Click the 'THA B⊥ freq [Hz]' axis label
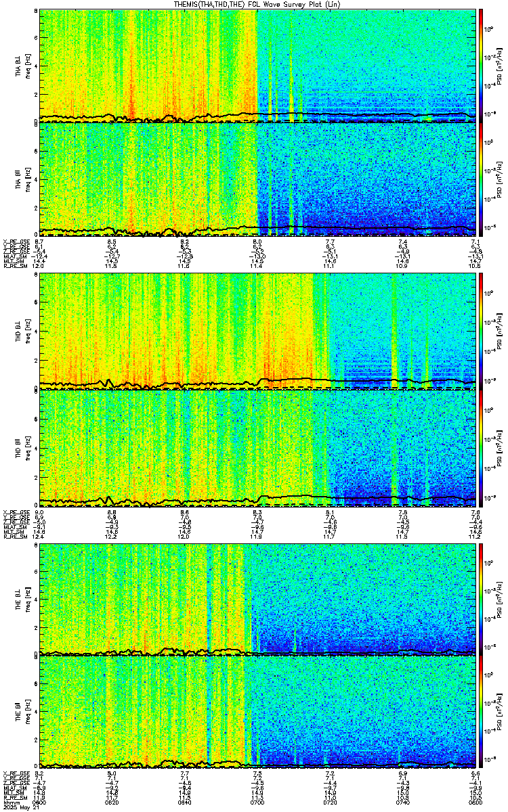This screenshot has height=812, width=508. 24,66
